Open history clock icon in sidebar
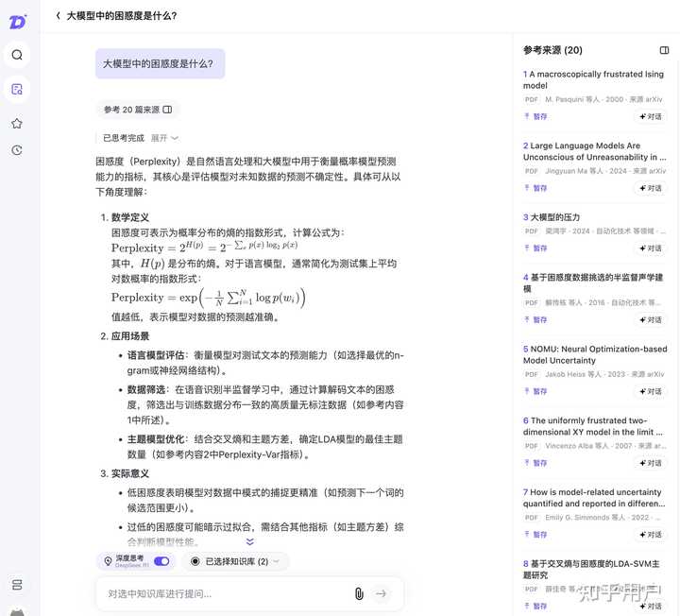Image resolution: width=680 pixels, height=616 pixels. (x=17, y=150)
